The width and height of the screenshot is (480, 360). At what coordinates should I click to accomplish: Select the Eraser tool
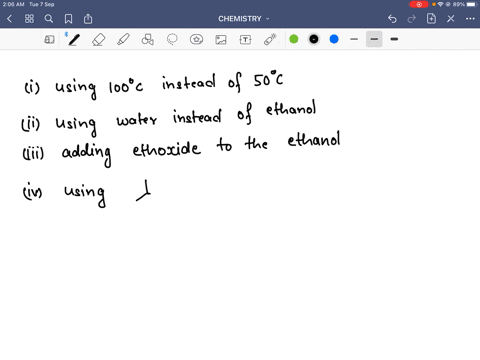[x=99, y=40]
